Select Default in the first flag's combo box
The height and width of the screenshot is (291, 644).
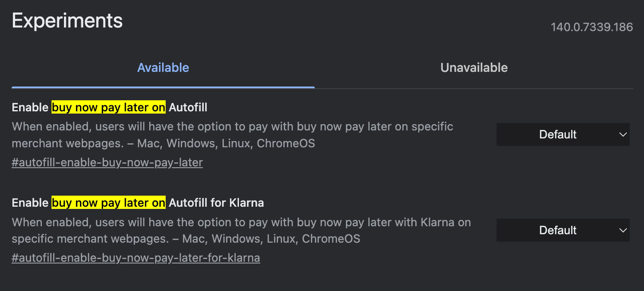(x=557, y=134)
